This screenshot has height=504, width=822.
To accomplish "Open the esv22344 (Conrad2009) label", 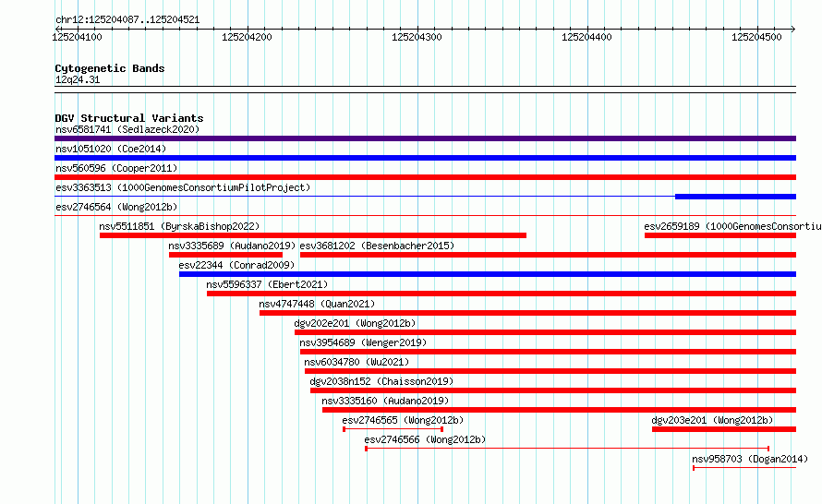I will [x=236, y=265].
